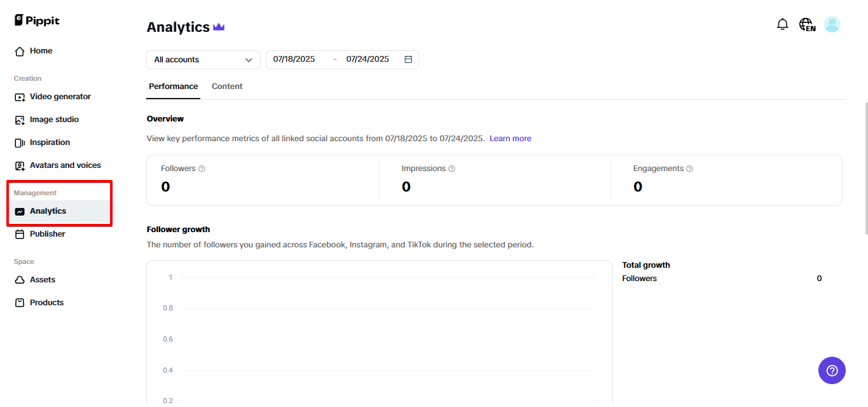
Task: Open the Learn more link
Action: (x=510, y=138)
